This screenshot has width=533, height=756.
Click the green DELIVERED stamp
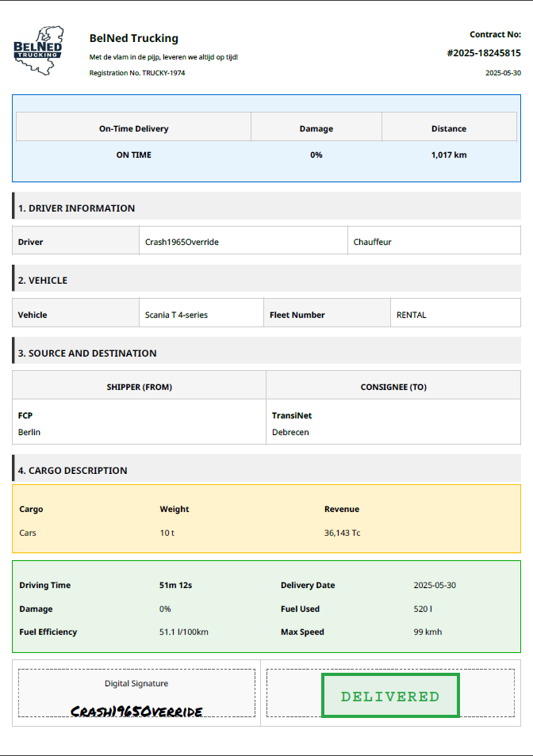click(x=390, y=696)
